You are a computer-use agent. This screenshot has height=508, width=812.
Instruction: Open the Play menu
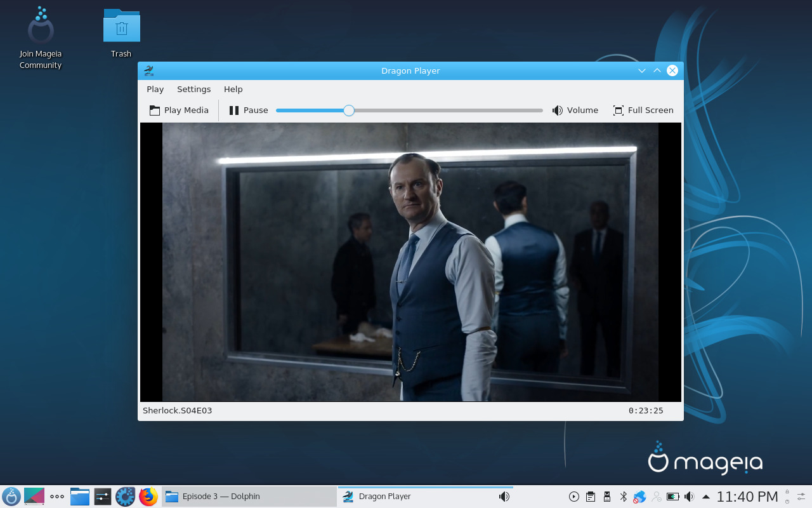click(155, 89)
